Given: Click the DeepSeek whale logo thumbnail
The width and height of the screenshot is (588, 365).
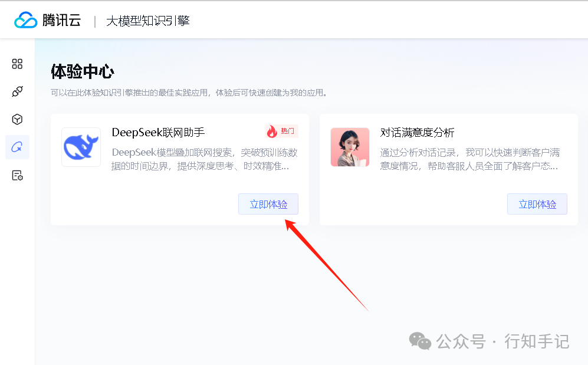Looking at the screenshot, I should 81,147.
